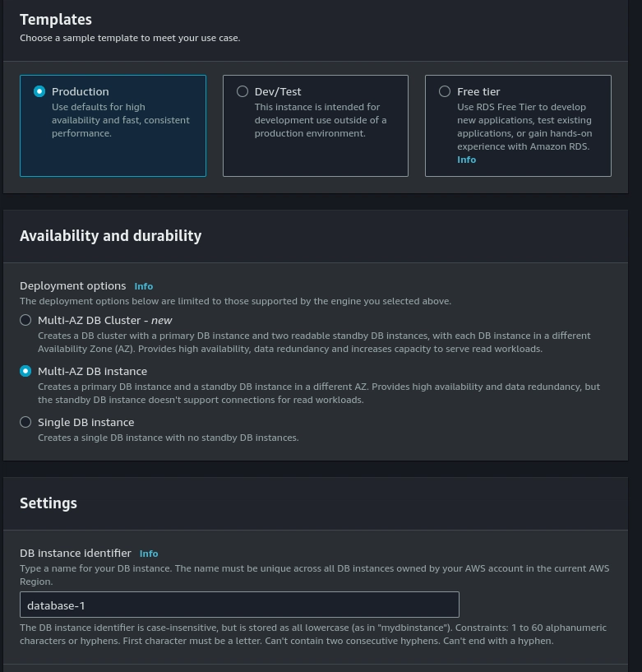642x672 pixels.
Task: Click the database-1 identifier input field
Action: [x=239, y=605]
